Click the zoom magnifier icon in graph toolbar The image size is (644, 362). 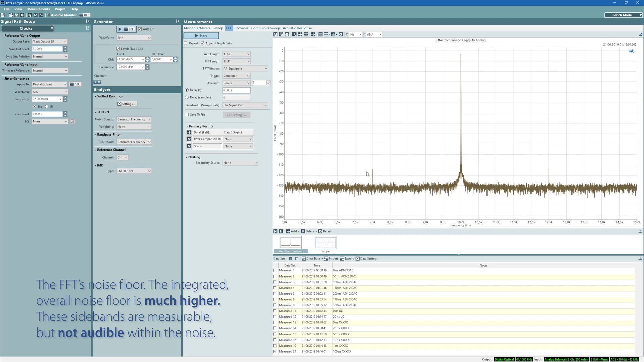[x=294, y=34]
